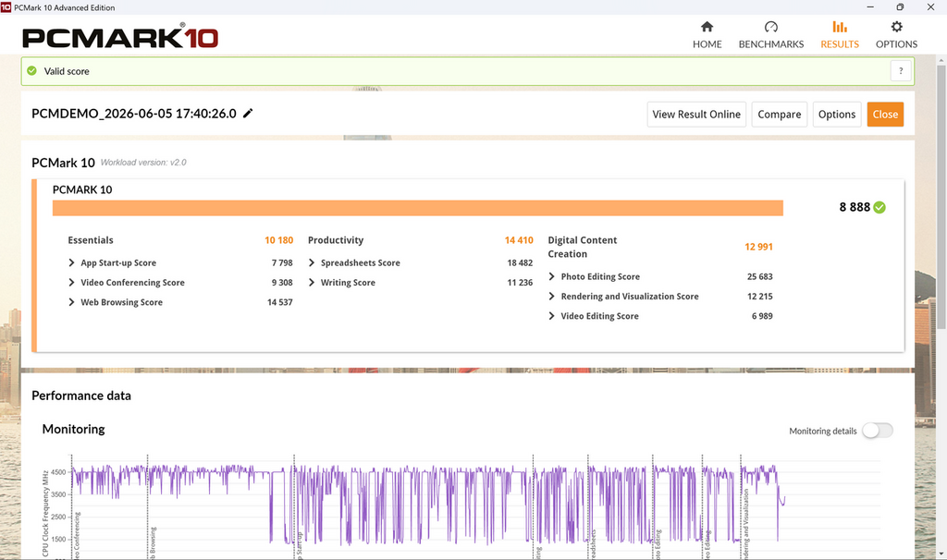The height and width of the screenshot is (560, 947).
Task: Toggle the Monitoring details switch
Action: pos(877,431)
